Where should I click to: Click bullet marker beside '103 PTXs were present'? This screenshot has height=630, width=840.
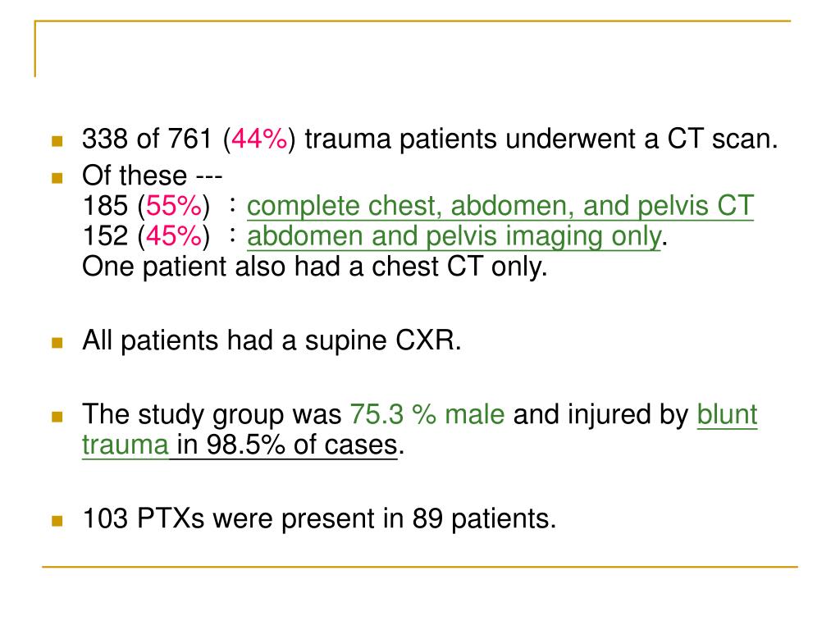(x=57, y=521)
